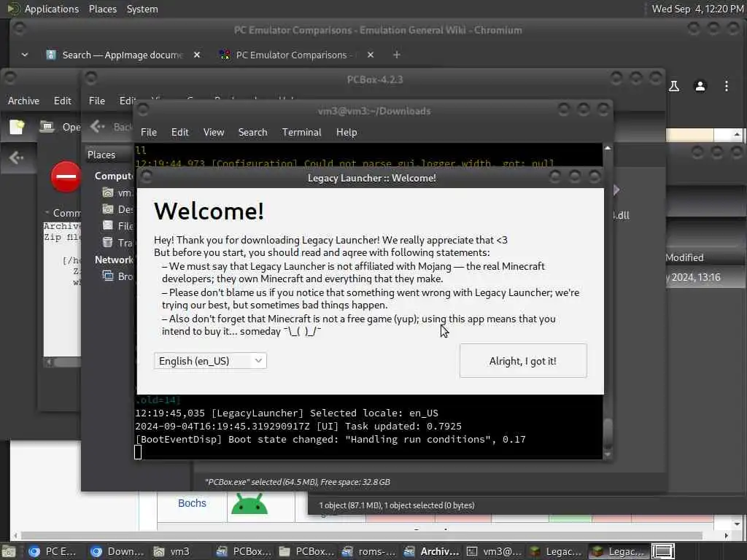Image resolution: width=747 pixels, height=560 pixels.
Task: Click the show desktop icon in taskbar
Action: click(9, 551)
